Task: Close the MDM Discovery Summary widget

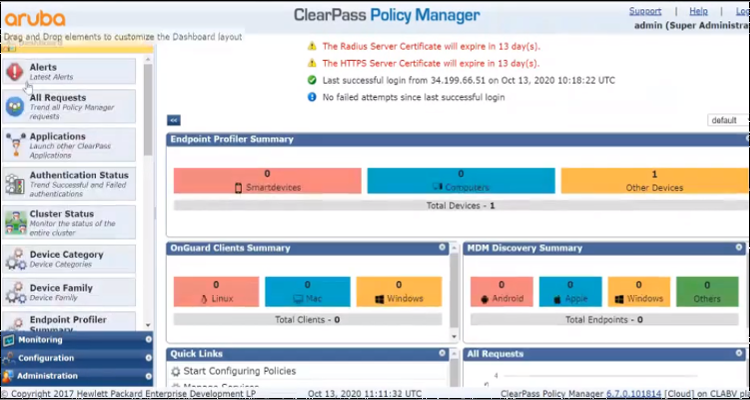Action: (739, 247)
